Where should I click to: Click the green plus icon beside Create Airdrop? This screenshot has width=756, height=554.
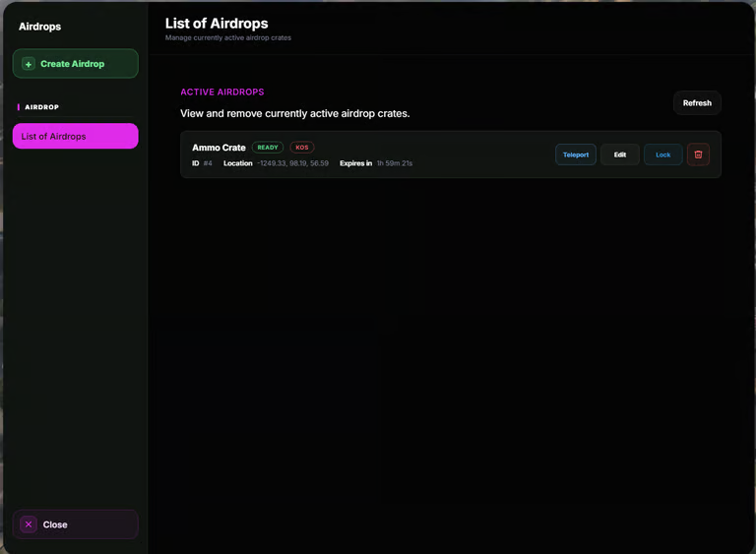tap(29, 64)
